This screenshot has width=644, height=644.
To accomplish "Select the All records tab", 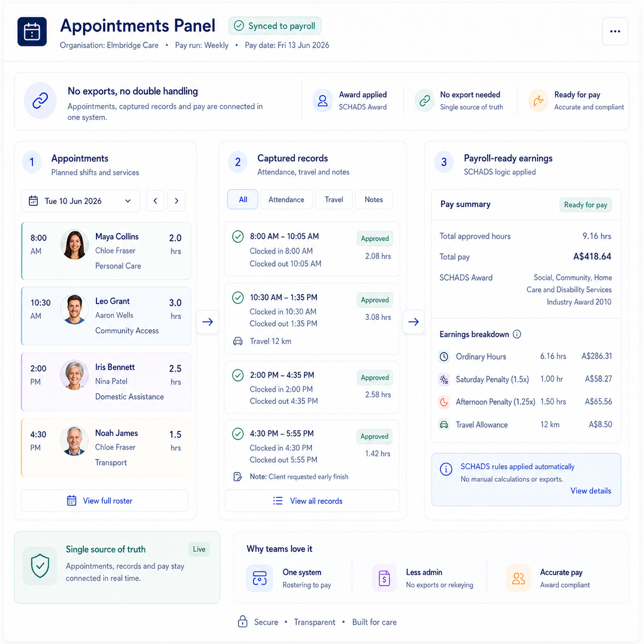I will (x=243, y=199).
